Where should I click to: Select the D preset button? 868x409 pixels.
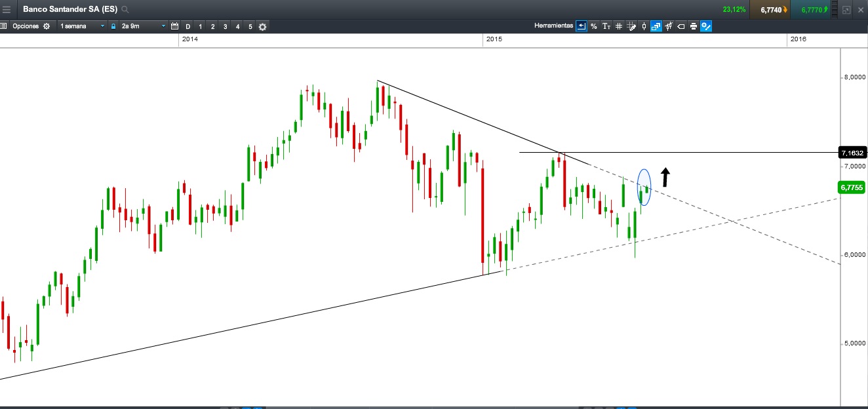pyautogui.click(x=188, y=26)
